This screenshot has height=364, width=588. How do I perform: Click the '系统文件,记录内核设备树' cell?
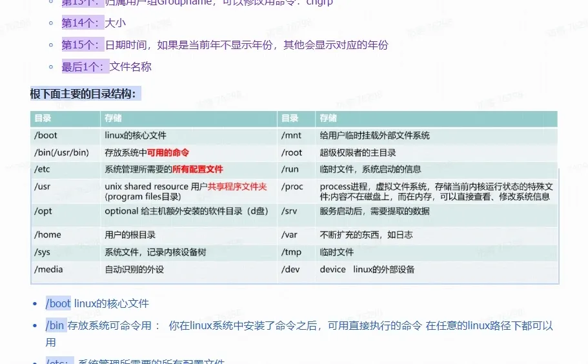pyautogui.click(x=188, y=252)
